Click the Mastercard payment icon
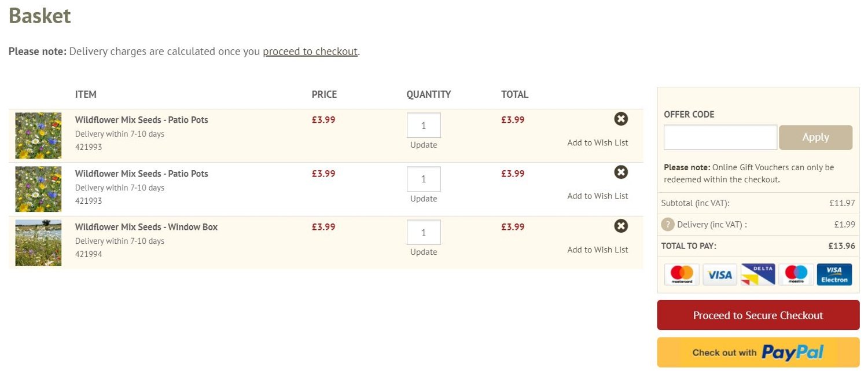 682,274
